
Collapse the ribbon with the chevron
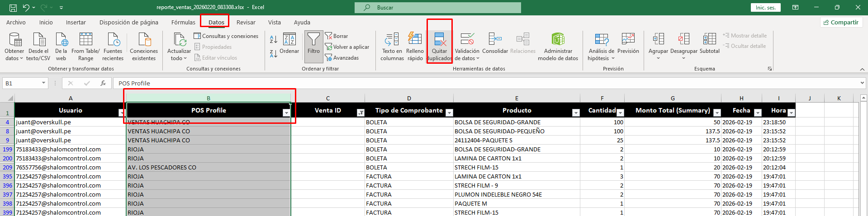coord(862,69)
